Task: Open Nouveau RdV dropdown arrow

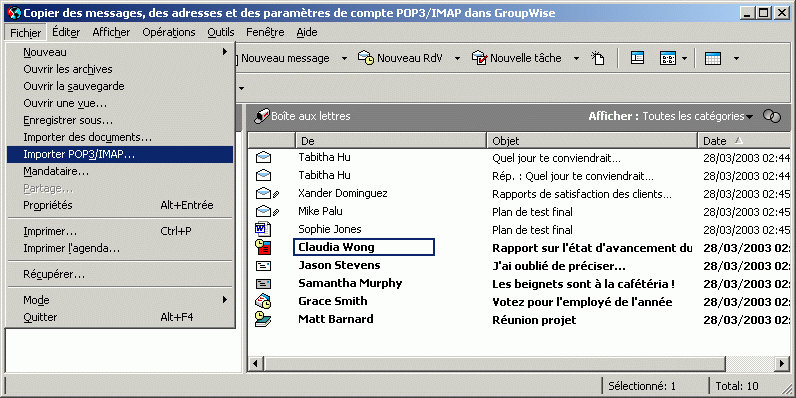Action: pos(457,58)
